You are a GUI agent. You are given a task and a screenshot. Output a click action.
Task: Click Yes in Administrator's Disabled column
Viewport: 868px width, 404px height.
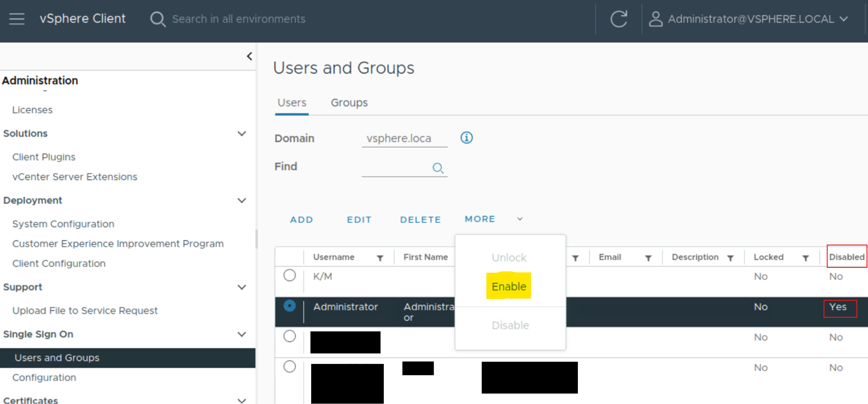[x=838, y=307]
